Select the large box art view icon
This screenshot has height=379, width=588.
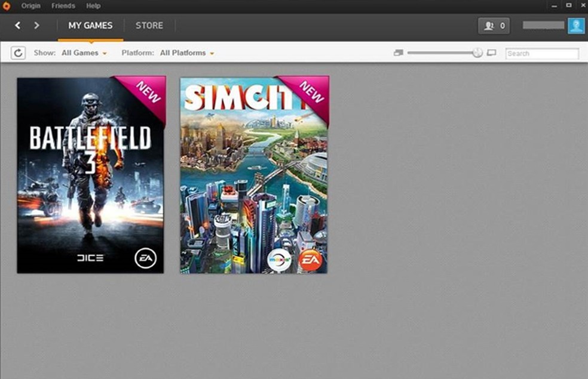coord(491,52)
